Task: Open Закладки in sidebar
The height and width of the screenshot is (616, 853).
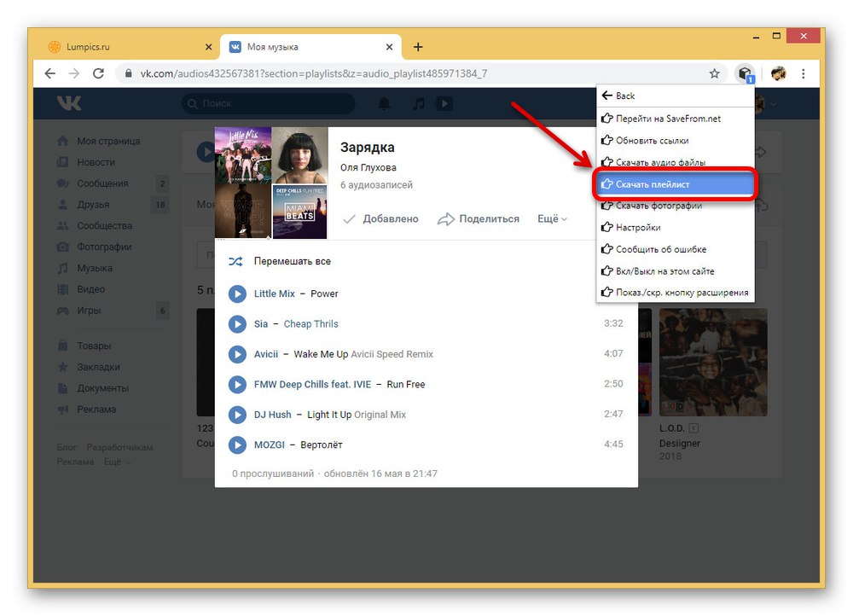Action: pyautogui.click(x=90, y=368)
